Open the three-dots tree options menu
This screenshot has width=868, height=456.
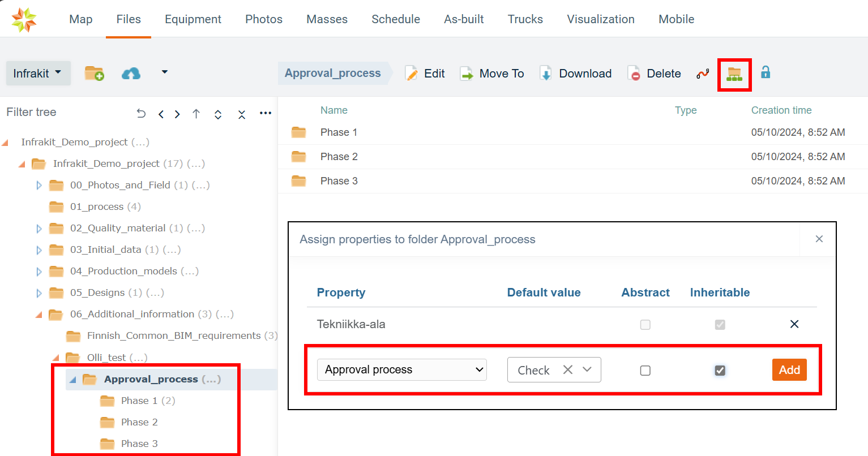[x=266, y=113]
